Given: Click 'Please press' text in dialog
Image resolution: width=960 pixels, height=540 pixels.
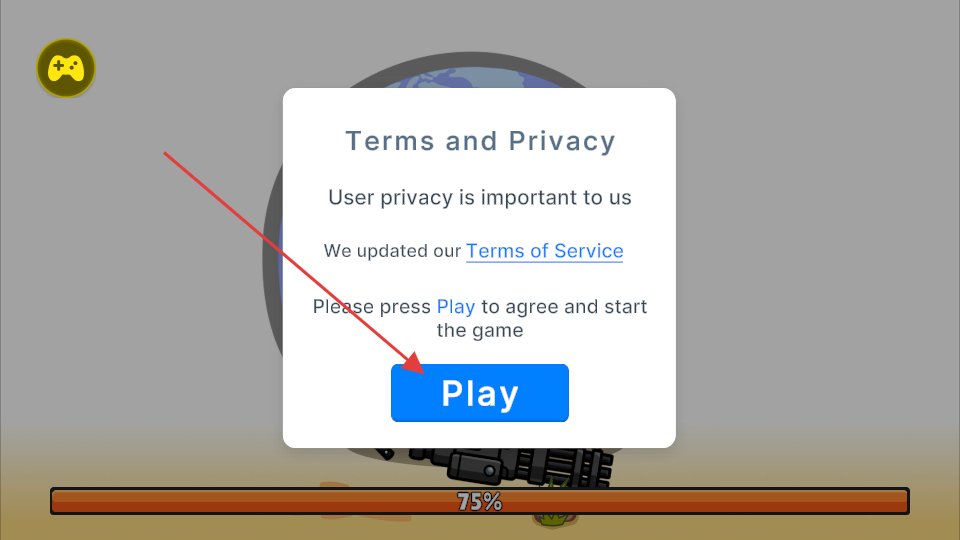Looking at the screenshot, I should coord(372,307).
